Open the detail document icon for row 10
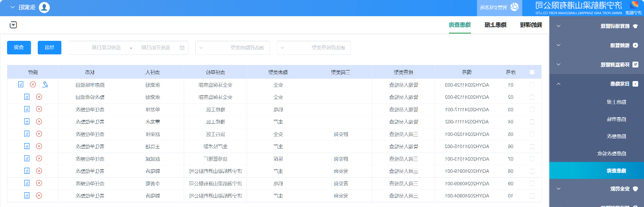Screen dimensions: 644x207 (x=27, y=195)
